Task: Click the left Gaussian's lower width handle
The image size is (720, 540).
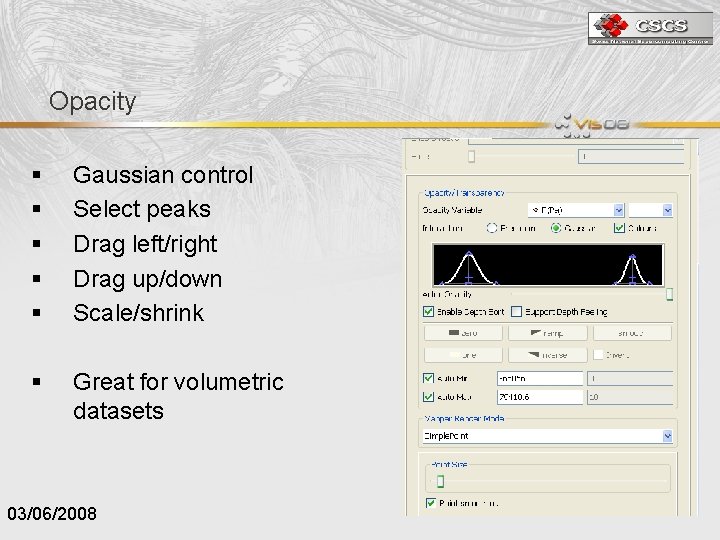Action: click(x=468, y=278)
